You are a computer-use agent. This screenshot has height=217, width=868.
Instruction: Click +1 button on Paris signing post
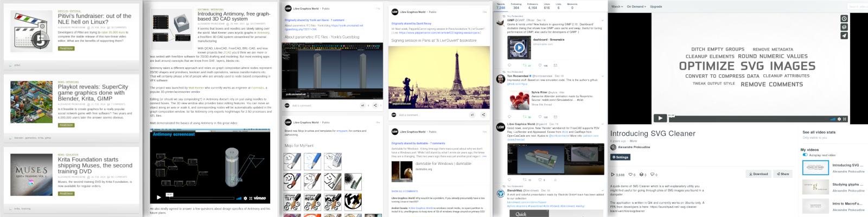[471, 114]
